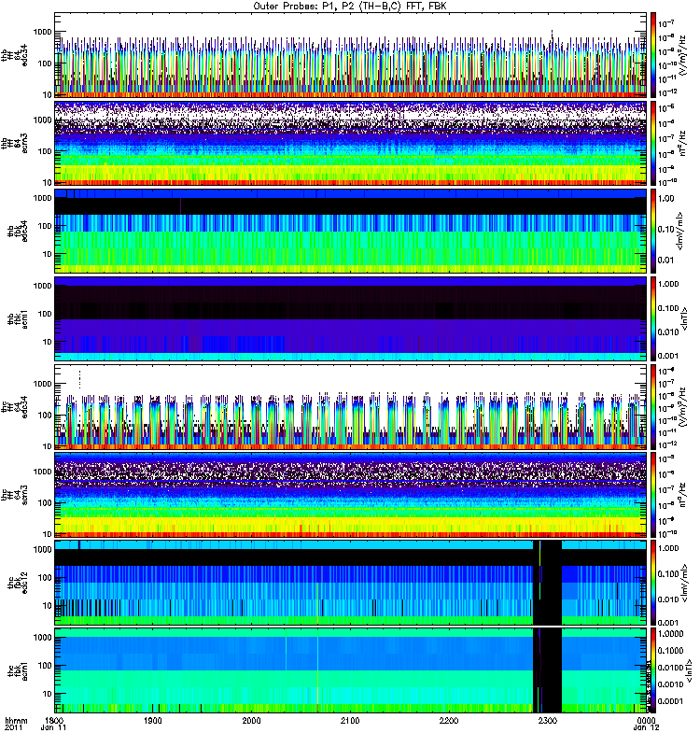Click the 1000 tick label on thb fff edc34 axis
This screenshot has height=747, width=700.
[x=42, y=32]
